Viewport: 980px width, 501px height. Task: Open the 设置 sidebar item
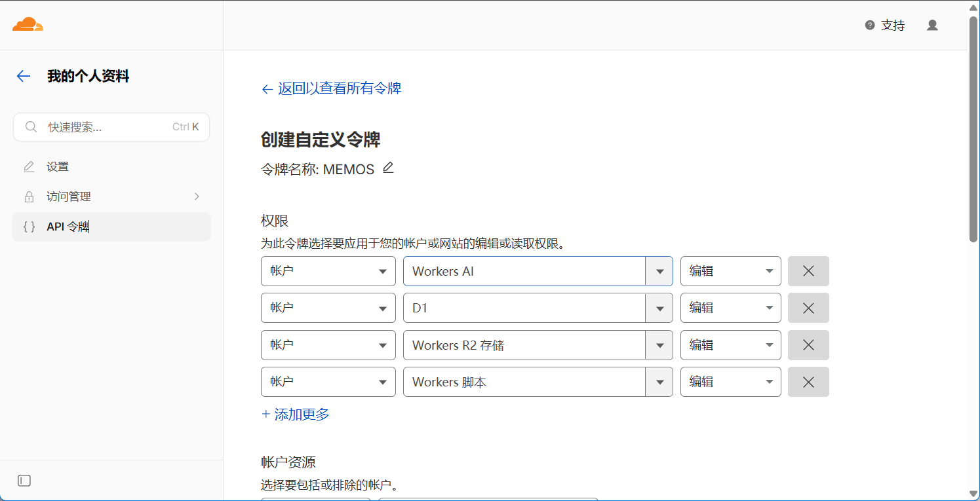(x=111, y=167)
